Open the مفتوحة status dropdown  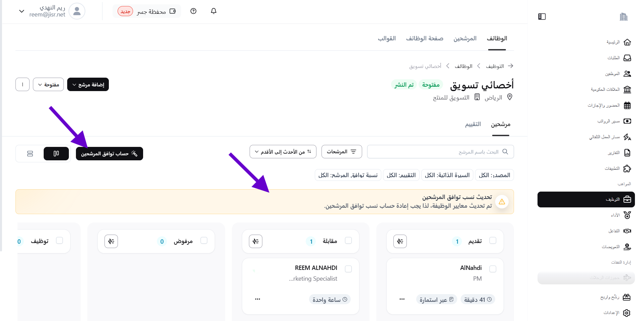click(48, 84)
